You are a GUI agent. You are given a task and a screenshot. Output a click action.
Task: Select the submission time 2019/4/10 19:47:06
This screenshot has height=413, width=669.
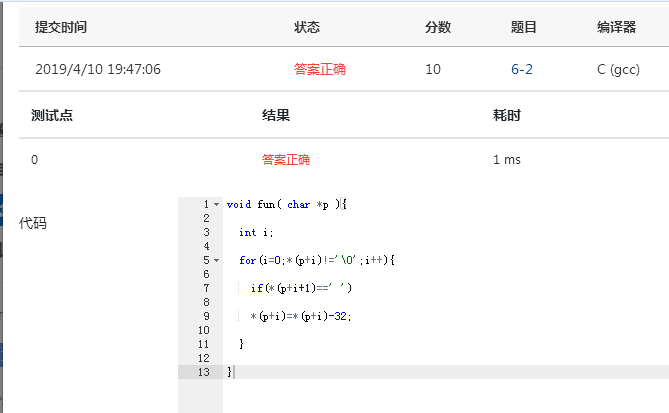98,69
